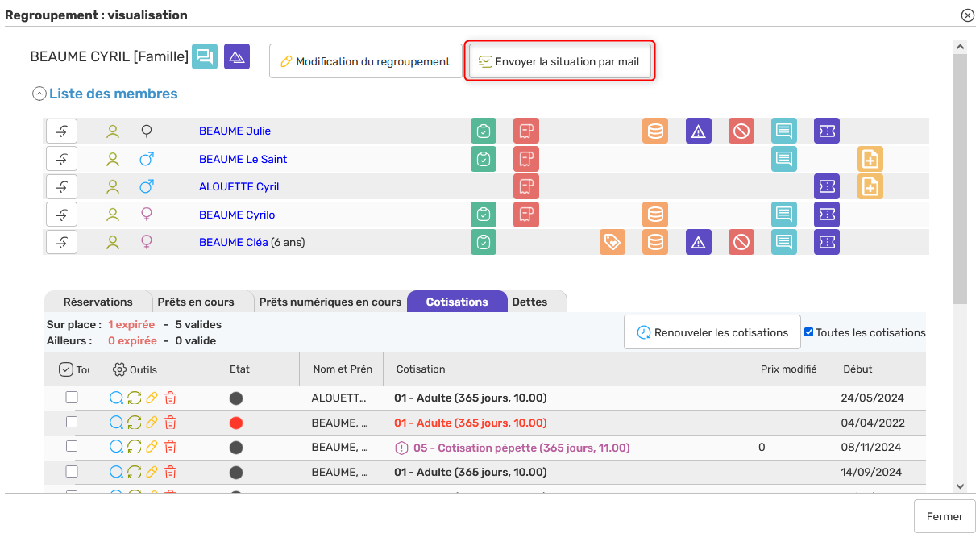Switch to the Dettes tab
Viewport: 980px width, 538px height.
pyautogui.click(x=529, y=301)
